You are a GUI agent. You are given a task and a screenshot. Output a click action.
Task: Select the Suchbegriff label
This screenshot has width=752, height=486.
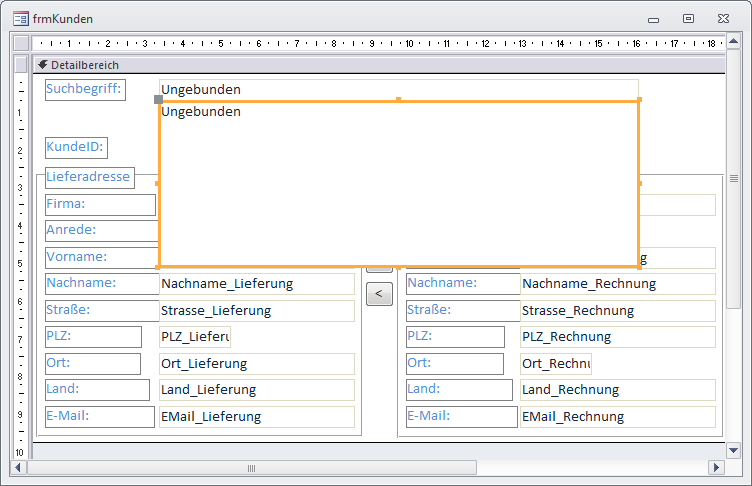[84, 90]
